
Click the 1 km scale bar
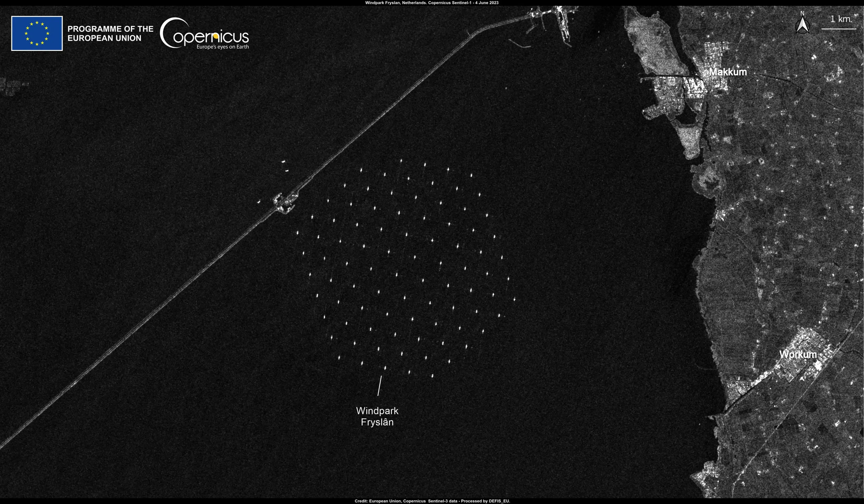point(839,30)
